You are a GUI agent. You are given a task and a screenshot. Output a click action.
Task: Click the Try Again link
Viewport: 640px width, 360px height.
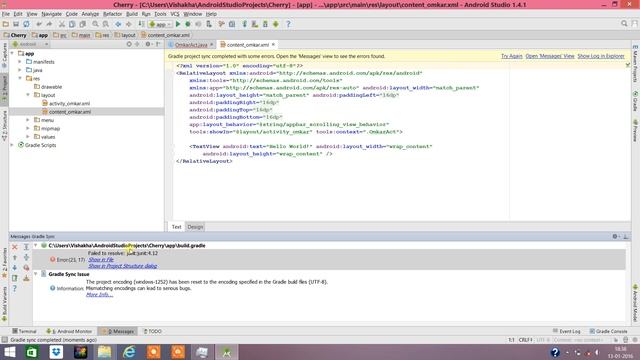point(511,56)
